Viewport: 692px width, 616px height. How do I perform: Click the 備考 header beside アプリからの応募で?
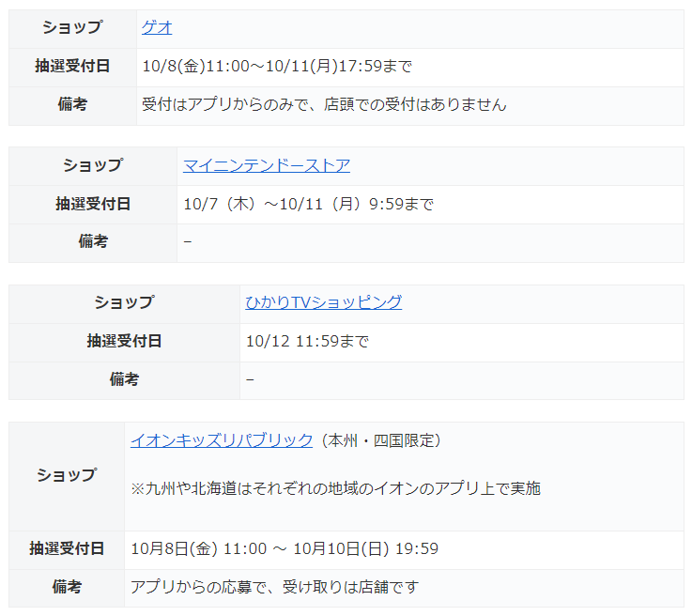pyautogui.click(x=67, y=587)
